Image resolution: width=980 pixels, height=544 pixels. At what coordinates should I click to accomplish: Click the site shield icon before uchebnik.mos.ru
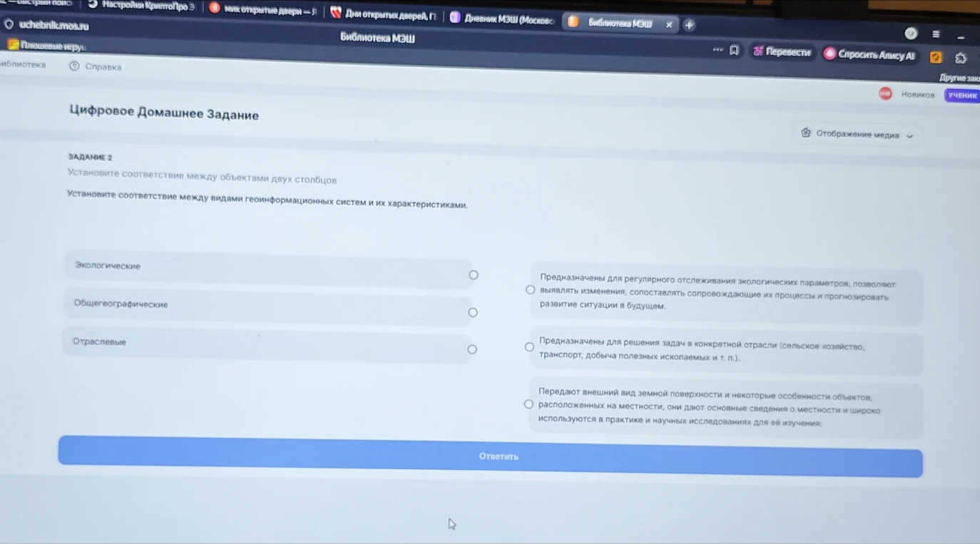[9, 24]
